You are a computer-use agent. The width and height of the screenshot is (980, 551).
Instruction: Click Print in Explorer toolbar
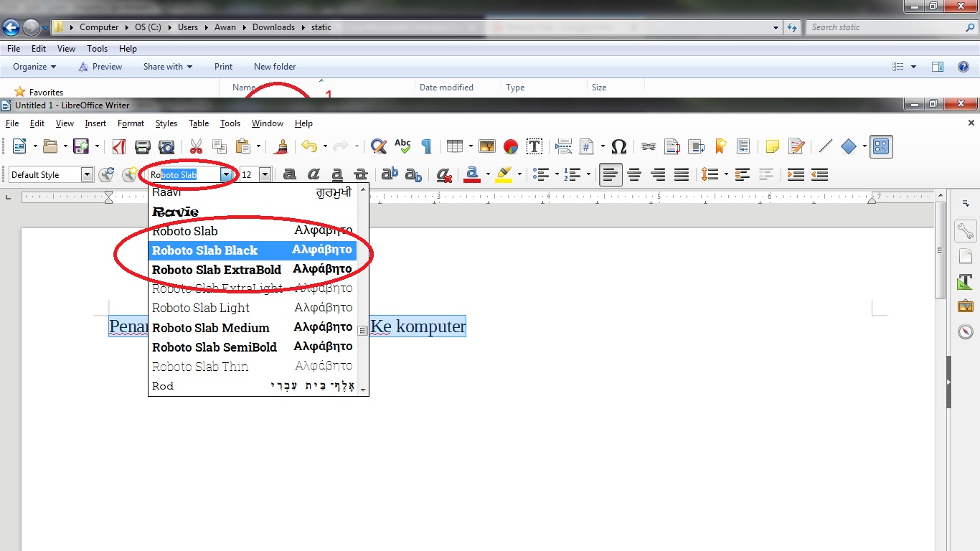(x=223, y=67)
